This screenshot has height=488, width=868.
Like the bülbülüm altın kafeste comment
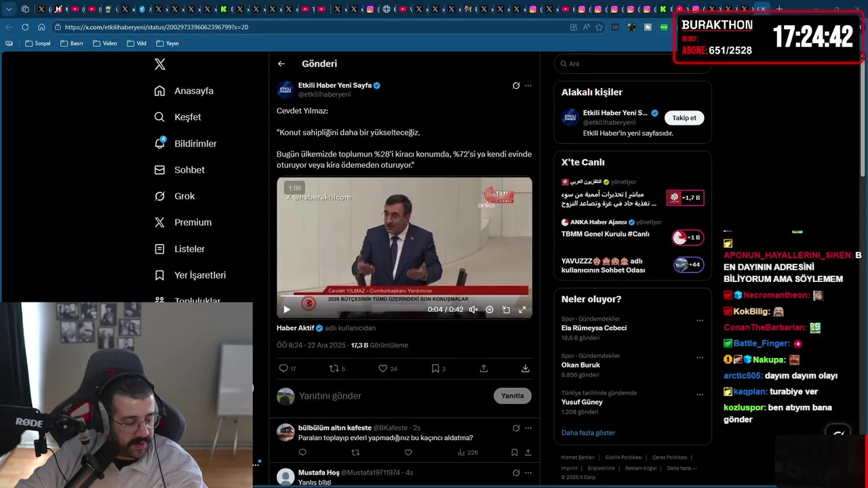tap(408, 453)
